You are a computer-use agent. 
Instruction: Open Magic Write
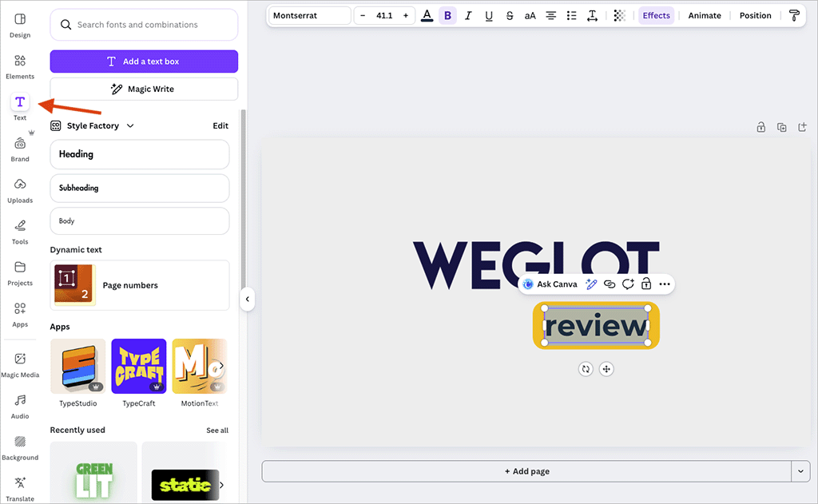point(144,89)
